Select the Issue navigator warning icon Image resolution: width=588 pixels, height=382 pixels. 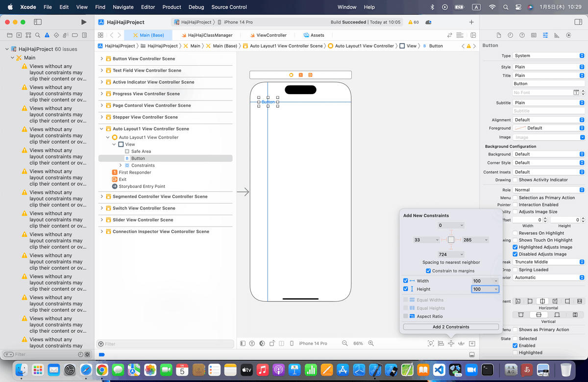(x=47, y=35)
